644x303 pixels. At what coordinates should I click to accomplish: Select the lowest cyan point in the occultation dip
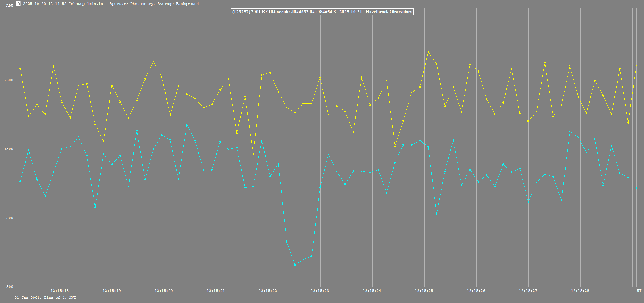295,265
